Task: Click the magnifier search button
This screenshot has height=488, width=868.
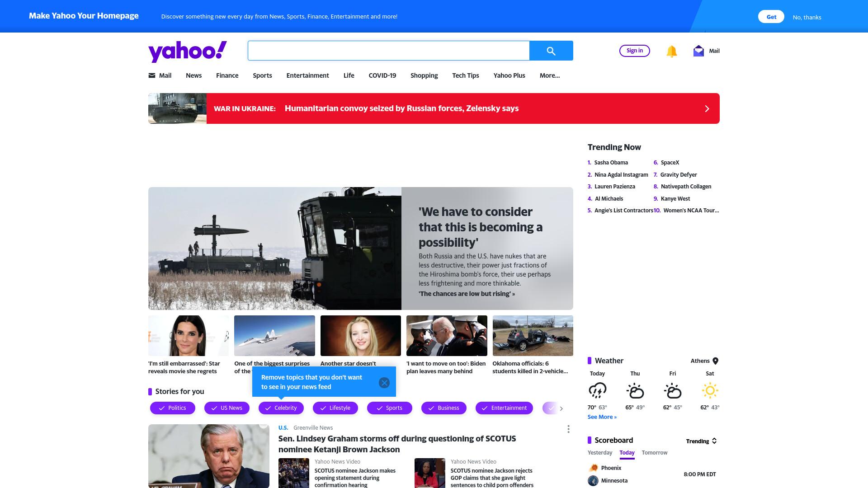Action: (x=551, y=51)
